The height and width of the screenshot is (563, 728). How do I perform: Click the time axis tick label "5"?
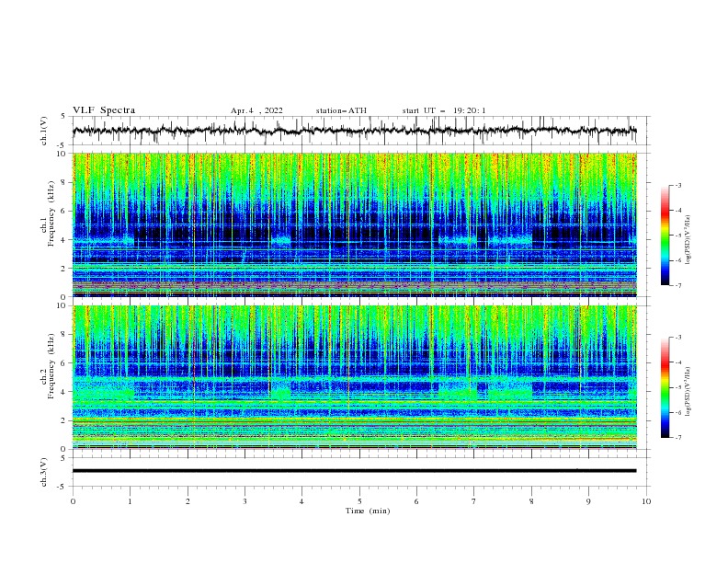click(359, 501)
